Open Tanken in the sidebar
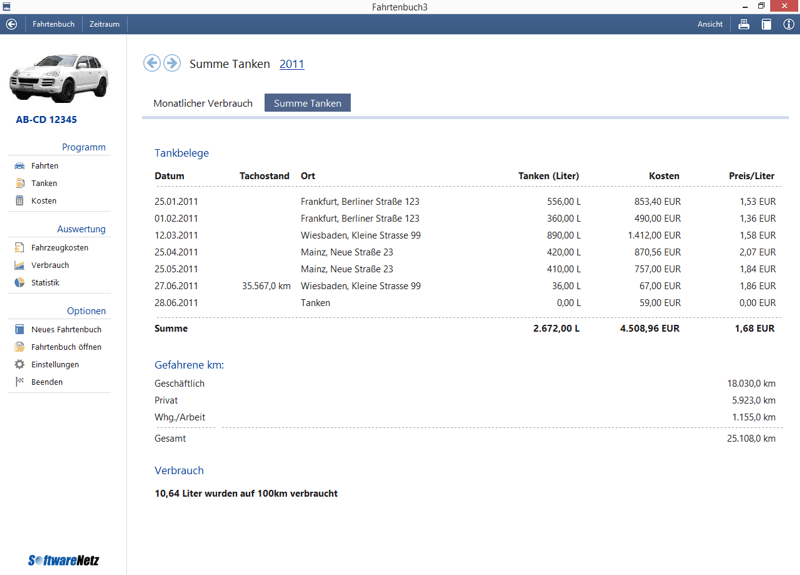This screenshot has width=800, height=575. click(x=44, y=183)
